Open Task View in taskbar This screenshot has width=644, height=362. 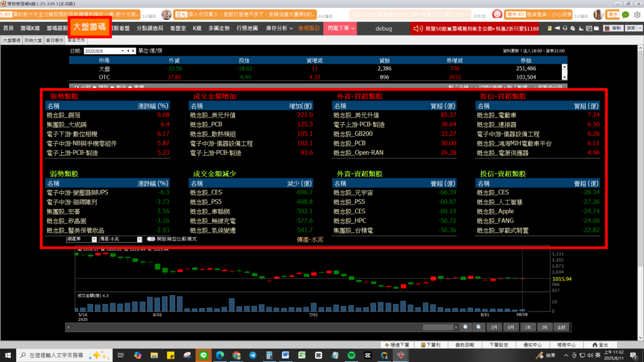[121, 355]
